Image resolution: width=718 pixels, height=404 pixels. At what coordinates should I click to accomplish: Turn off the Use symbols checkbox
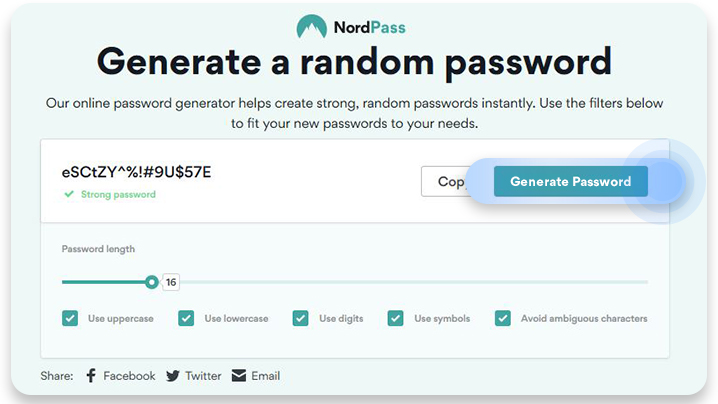click(396, 318)
